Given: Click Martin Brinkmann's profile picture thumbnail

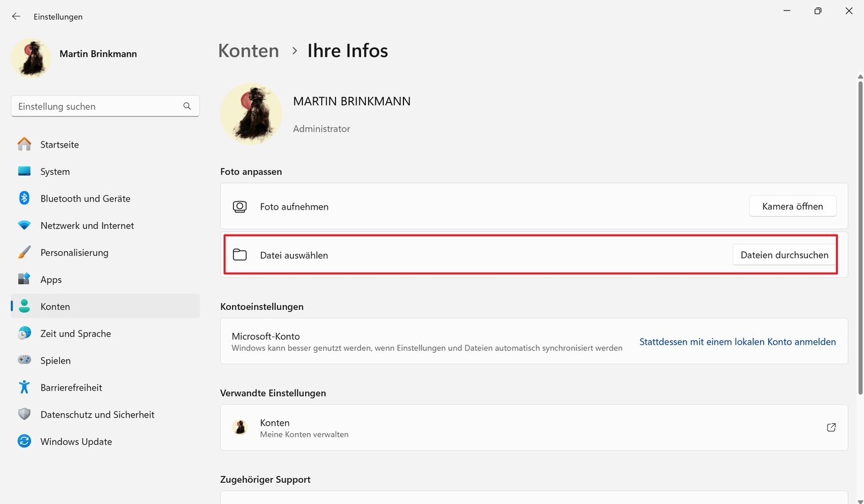Looking at the screenshot, I should click(31, 58).
